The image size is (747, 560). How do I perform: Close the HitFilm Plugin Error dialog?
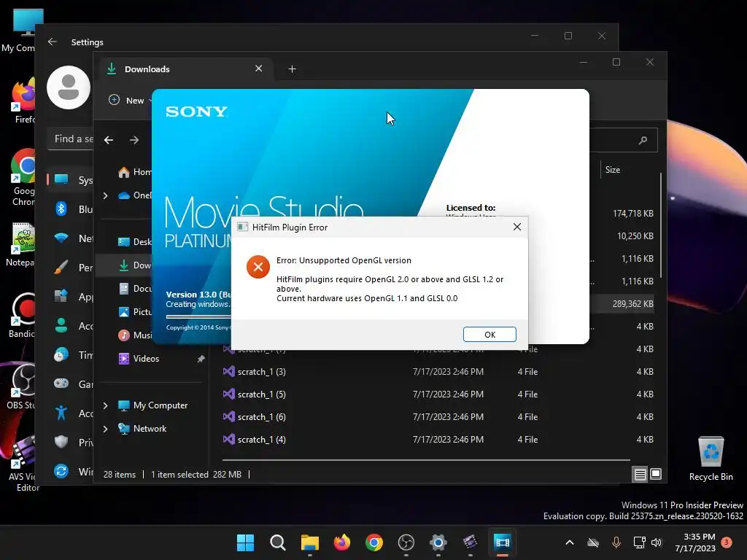[x=517, y=227]
